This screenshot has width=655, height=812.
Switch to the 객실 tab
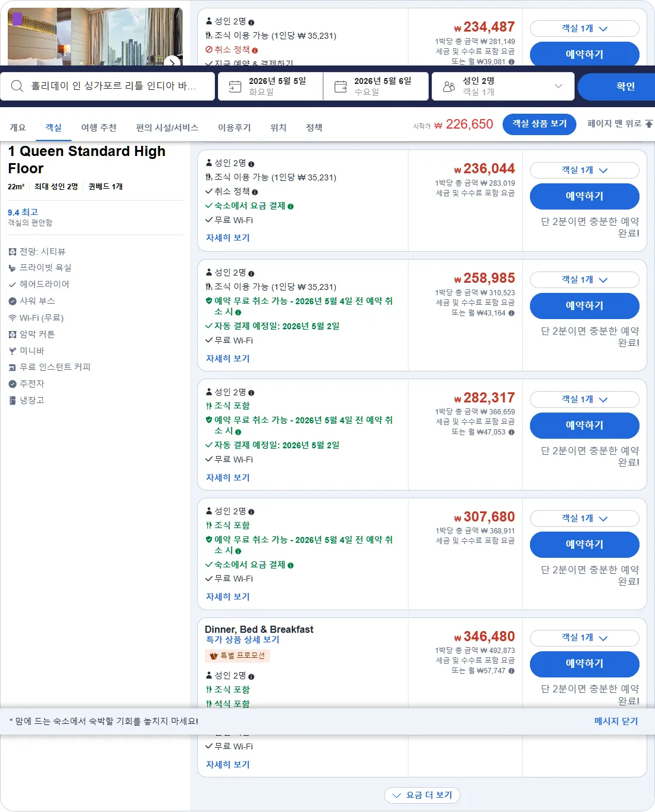54,127
